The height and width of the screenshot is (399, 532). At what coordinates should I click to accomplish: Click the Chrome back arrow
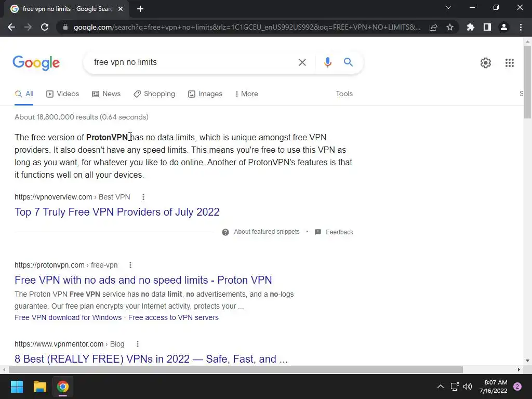(x=11, y=27)
